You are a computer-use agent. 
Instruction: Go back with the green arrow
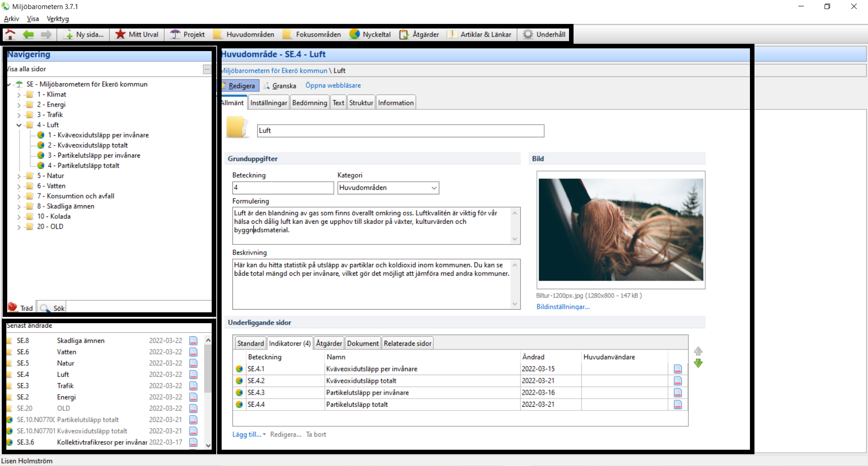28,34
